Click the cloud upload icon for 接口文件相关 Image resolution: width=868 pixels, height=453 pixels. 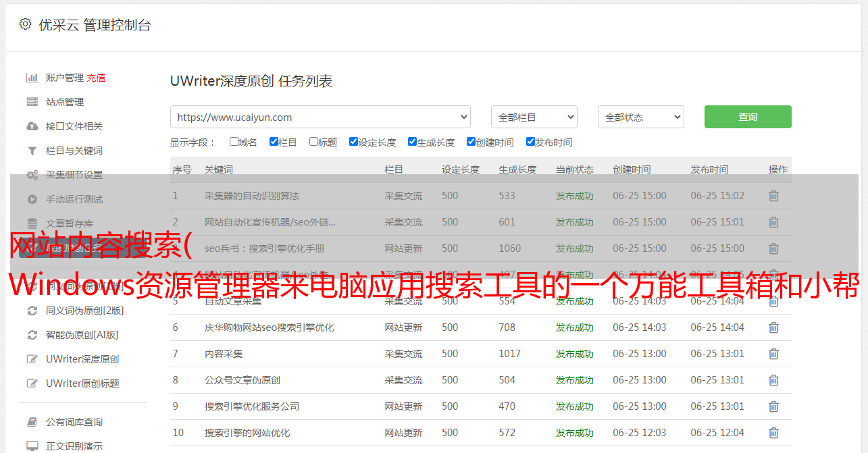point(32,126)
